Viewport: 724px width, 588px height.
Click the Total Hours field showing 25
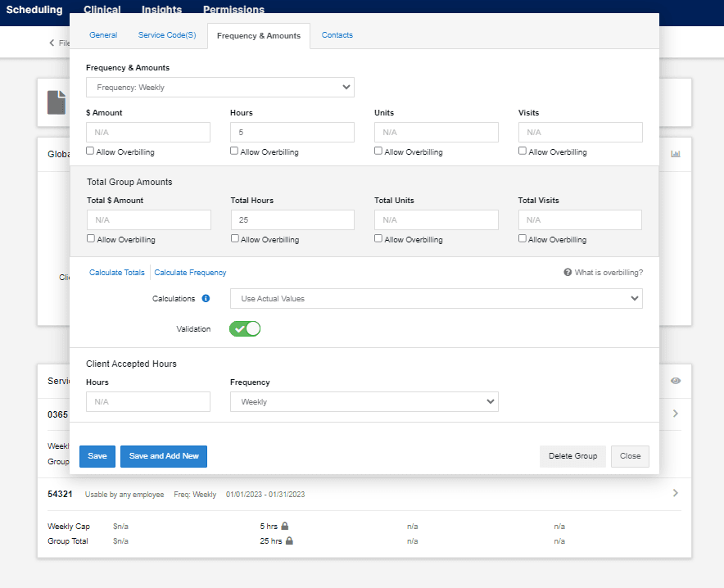292,219
